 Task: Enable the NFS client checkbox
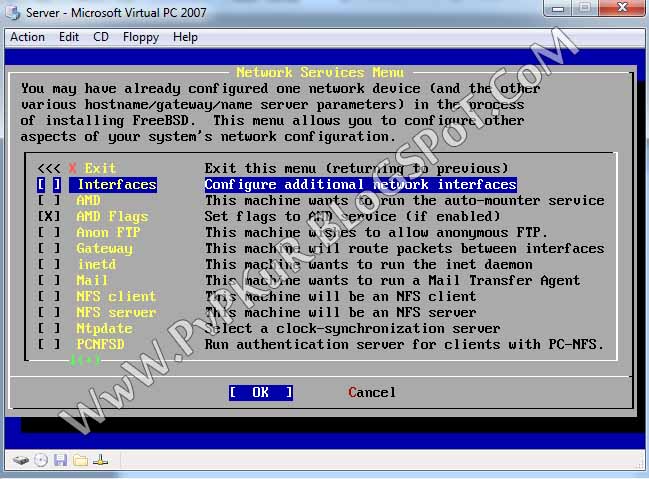pos(49,296)
